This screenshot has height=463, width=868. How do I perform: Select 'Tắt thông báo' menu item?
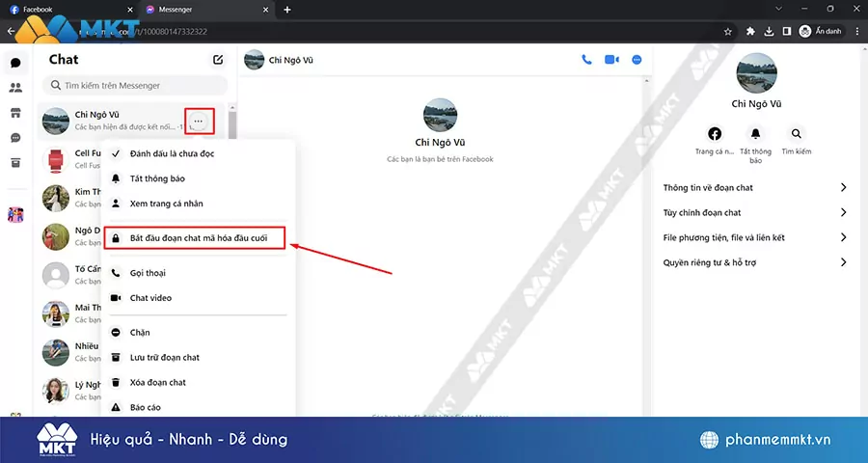tap(197, 178)
